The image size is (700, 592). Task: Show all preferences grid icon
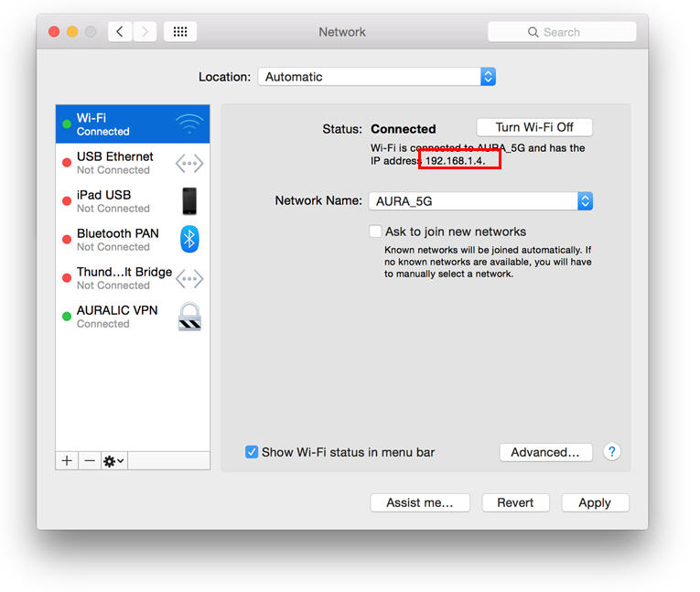coord(180,32)
